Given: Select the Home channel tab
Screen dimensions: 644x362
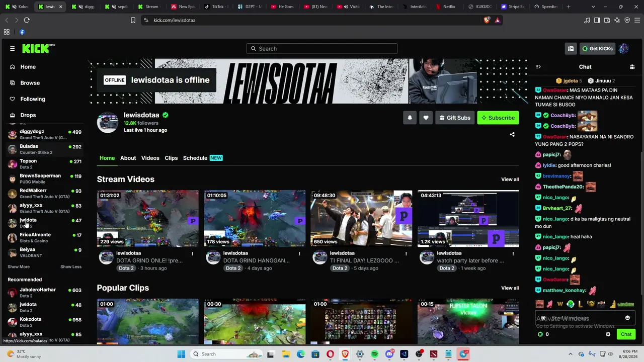Looking at the screenshot, I should (107, 158).
